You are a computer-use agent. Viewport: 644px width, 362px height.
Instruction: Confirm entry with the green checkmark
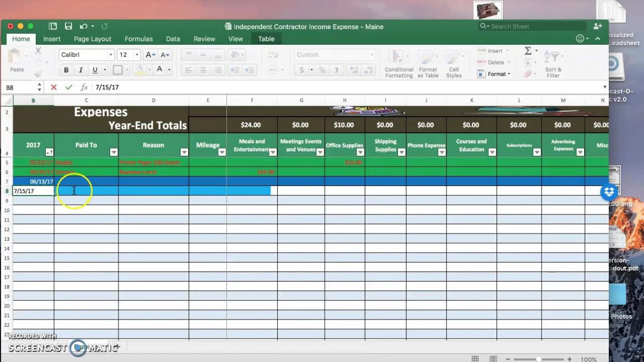pyautogui.click(x=69, y=87)
